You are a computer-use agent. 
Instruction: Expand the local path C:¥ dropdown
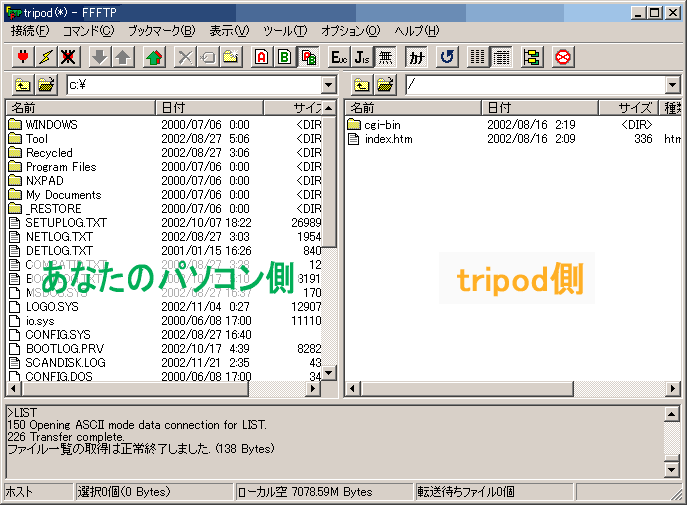click(x=328, y=86)
